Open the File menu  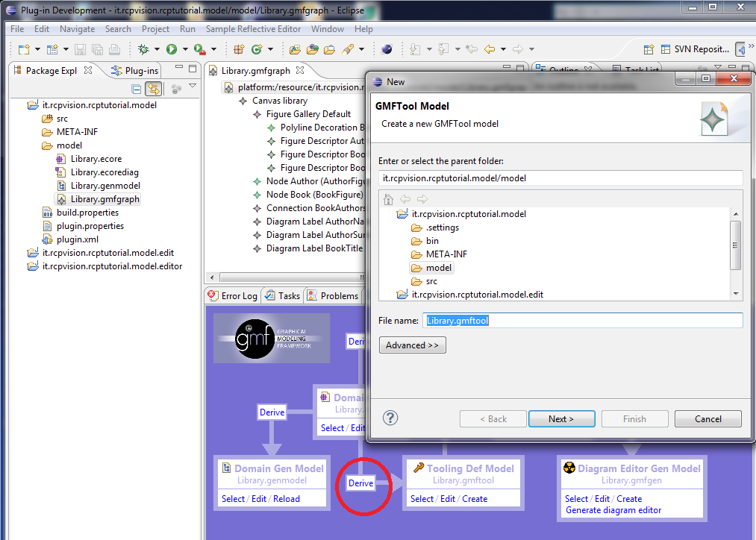pyautogui.click(x=17, y=29)
